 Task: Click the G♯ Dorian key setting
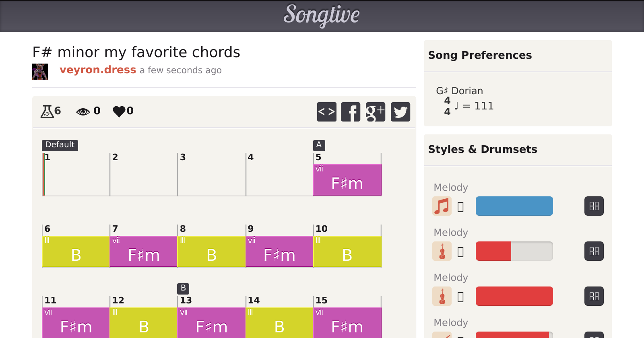459,91
